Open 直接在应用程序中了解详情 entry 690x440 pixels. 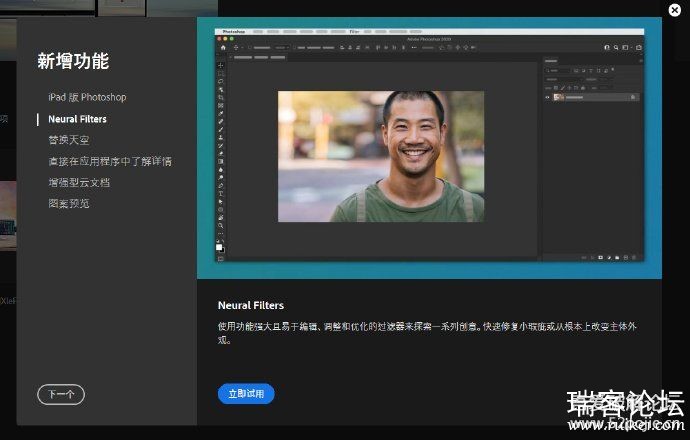tap(110, 161)
